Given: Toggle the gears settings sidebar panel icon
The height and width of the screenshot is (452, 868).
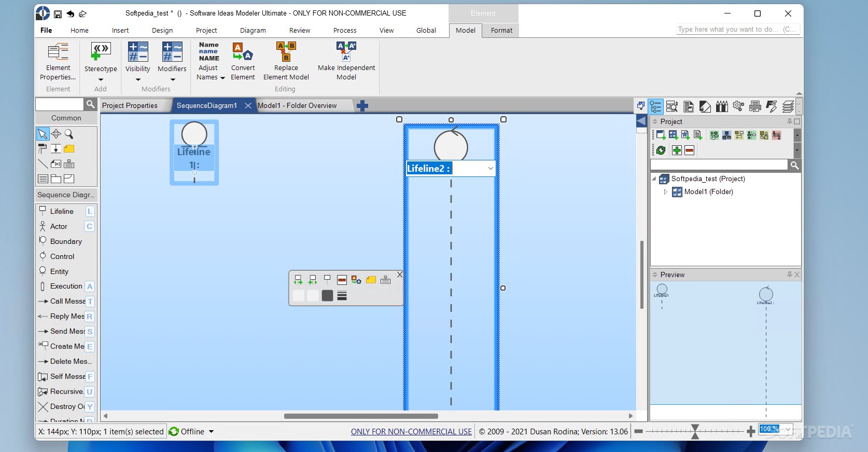Looking at the screenshot, I should (738, 106).
